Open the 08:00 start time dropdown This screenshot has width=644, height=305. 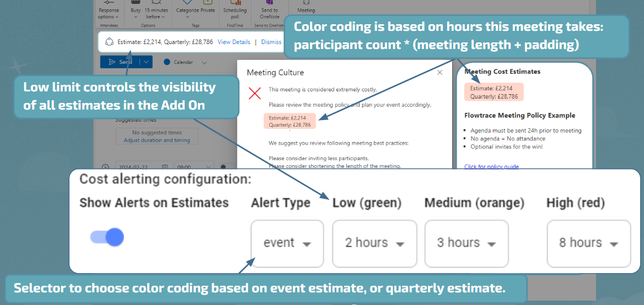click(x=194, y=166)
